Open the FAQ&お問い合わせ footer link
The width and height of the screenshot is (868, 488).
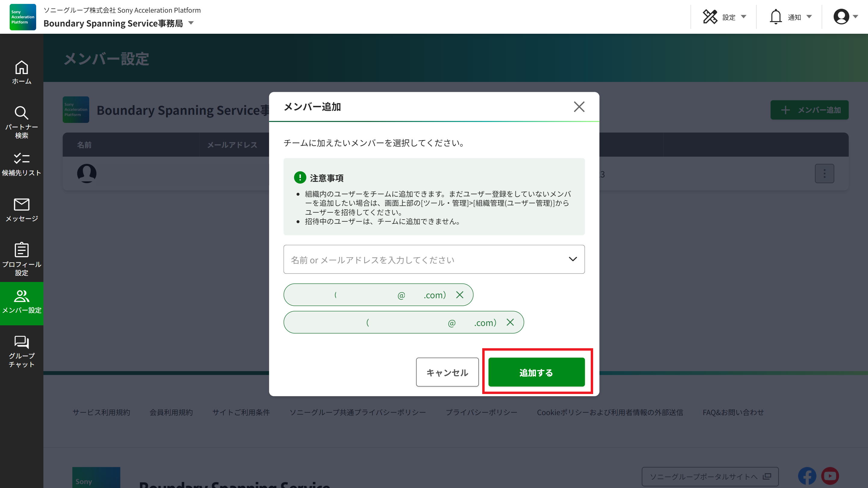coord(733,412)
